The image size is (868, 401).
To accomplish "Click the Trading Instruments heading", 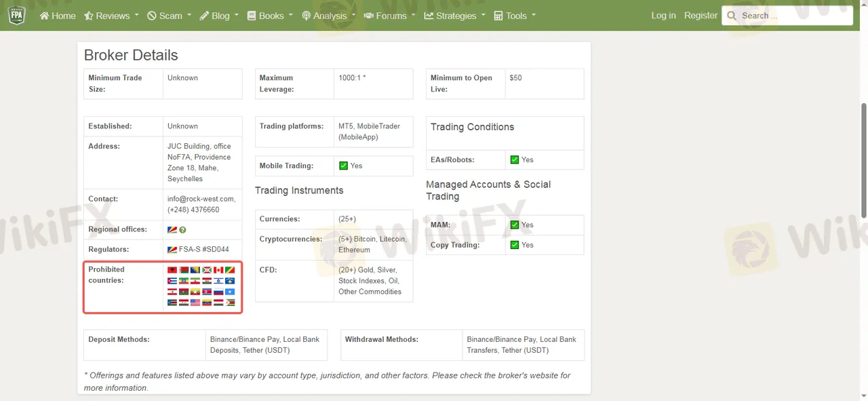I will (x=299, y=191).
